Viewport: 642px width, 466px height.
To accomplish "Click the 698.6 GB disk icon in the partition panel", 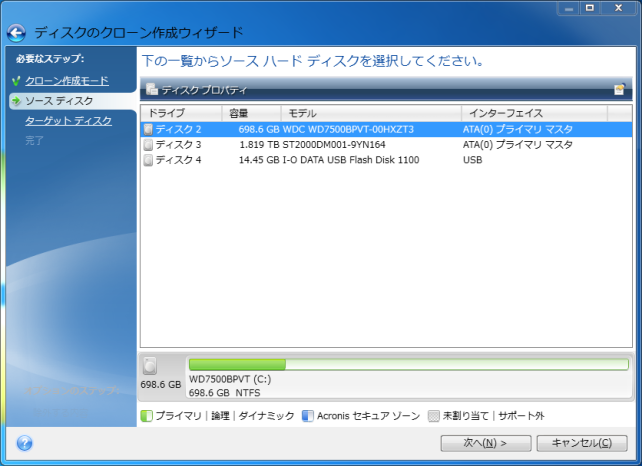I will (x=150, y=366).
